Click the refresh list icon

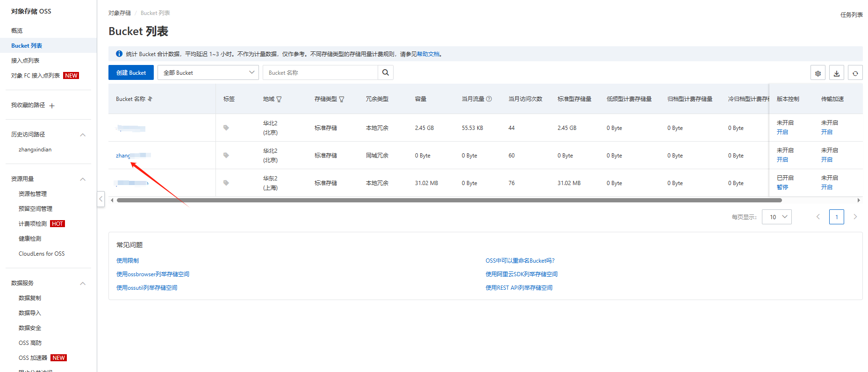click(x=855, y=73)
